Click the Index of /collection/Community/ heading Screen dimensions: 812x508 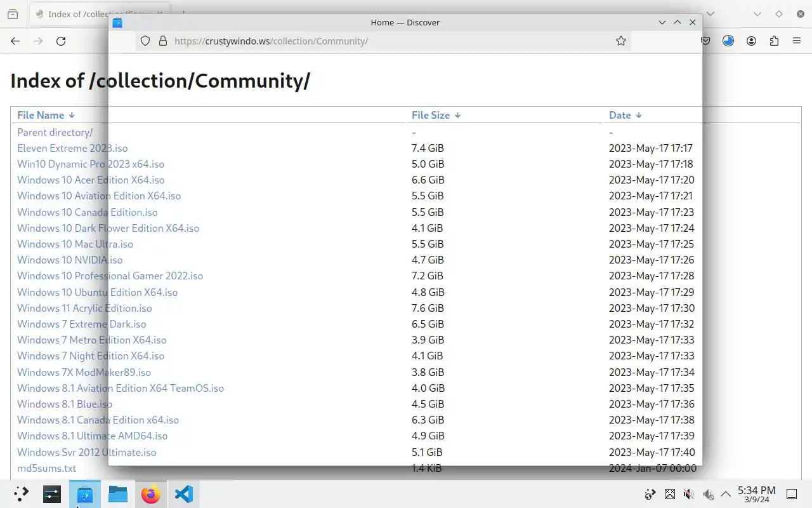click(160, 81)
